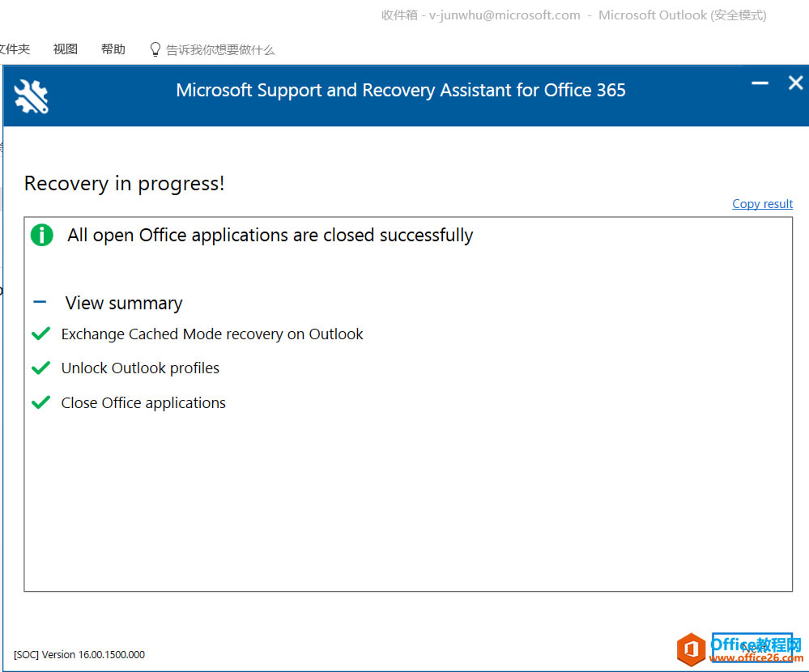809x672 pixels.
Task: Open the 文件夹 menu in Outlook
Action: click(x=15, y=49)
